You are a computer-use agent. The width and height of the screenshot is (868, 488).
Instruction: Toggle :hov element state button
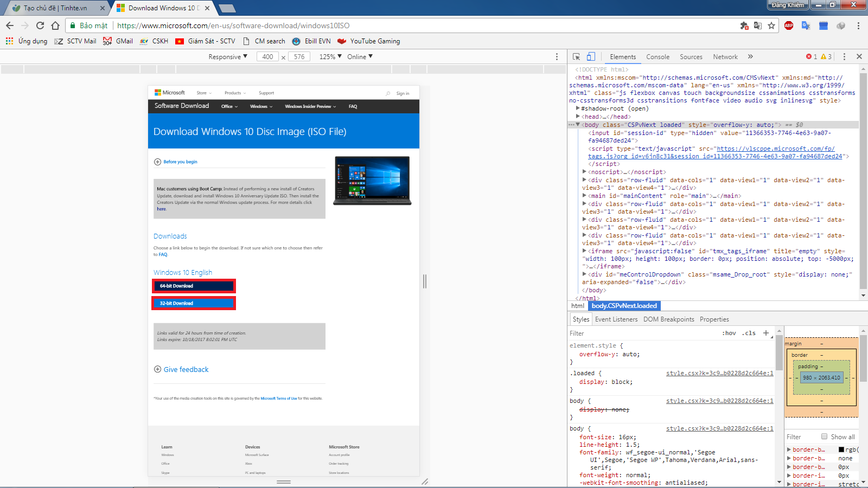click(729, 333)
